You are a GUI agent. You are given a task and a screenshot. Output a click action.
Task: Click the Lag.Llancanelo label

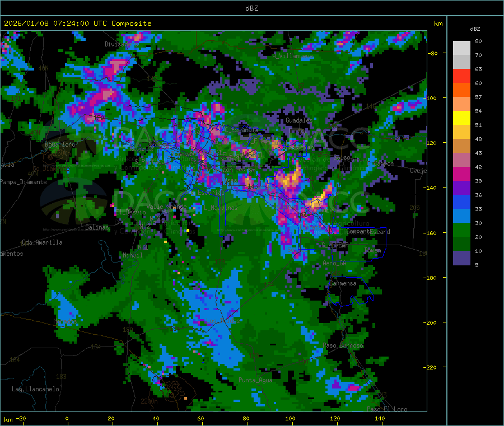[36, 390]
